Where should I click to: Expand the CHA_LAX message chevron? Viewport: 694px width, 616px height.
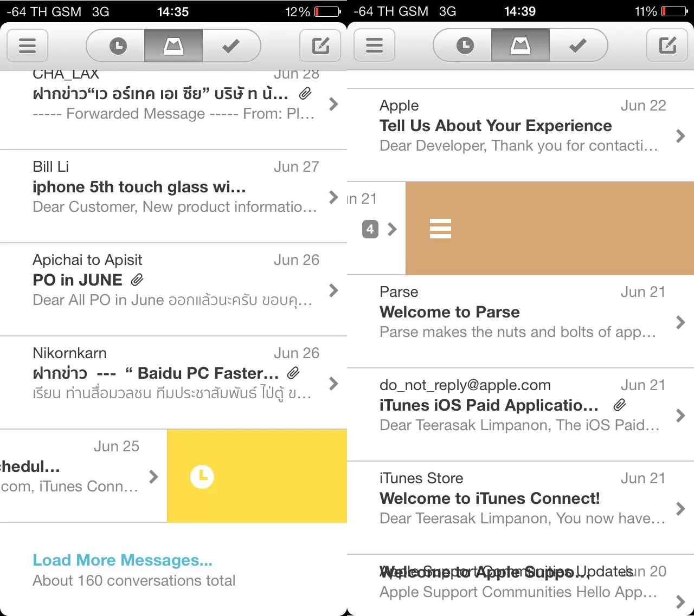333,104
